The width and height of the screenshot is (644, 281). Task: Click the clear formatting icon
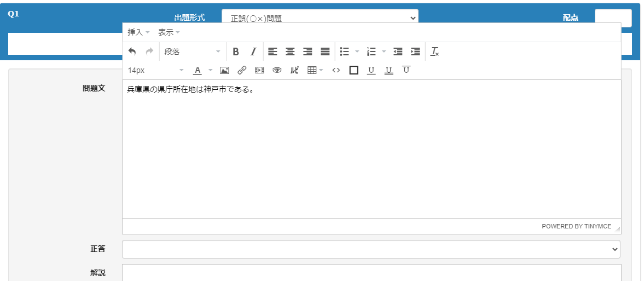pyautogui.click(x=434, y=51)
